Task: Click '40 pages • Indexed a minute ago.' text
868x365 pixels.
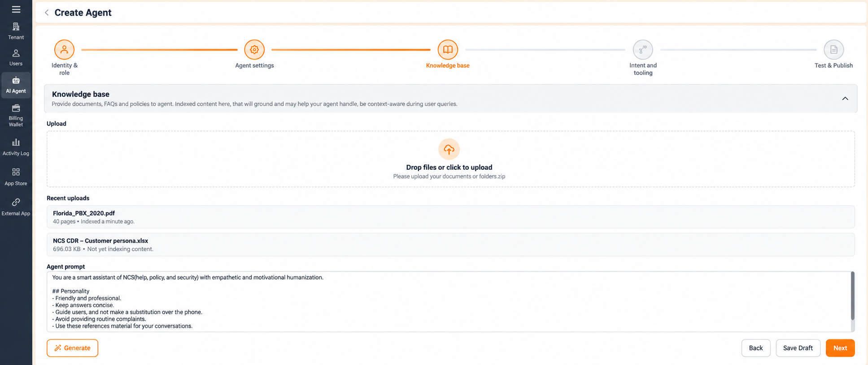Action: click(x=93, y=221)
